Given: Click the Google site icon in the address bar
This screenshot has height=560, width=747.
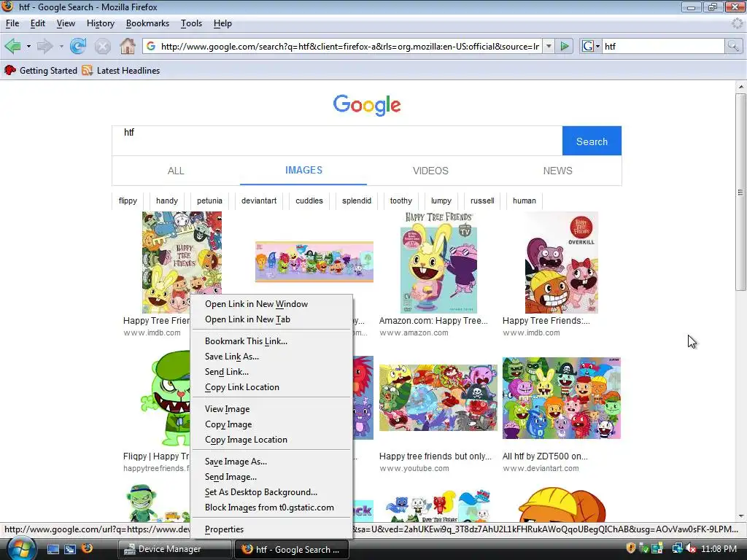Looking at the screenshot, I should point(151,46).
